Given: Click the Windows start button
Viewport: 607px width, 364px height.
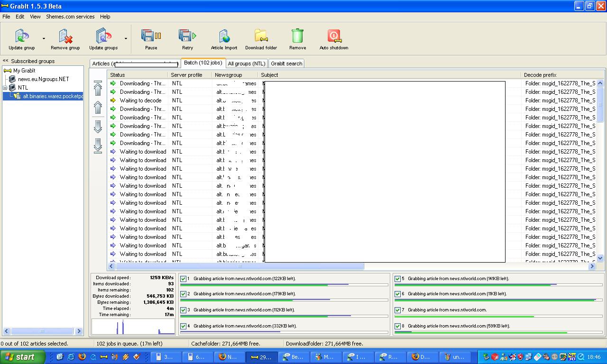Looking at the screenshot, I should coord(22,357).
